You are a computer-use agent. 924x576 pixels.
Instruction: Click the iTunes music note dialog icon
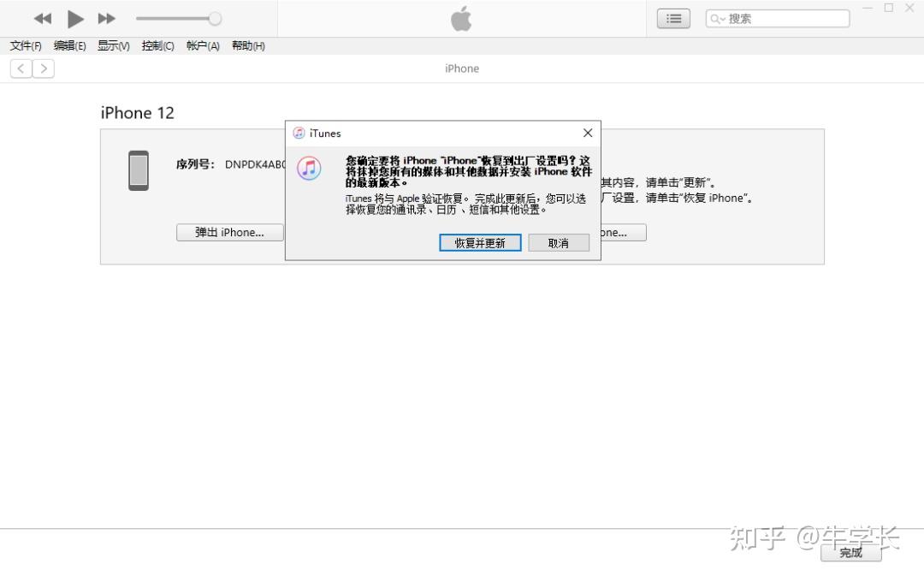[x=309, y=169]
